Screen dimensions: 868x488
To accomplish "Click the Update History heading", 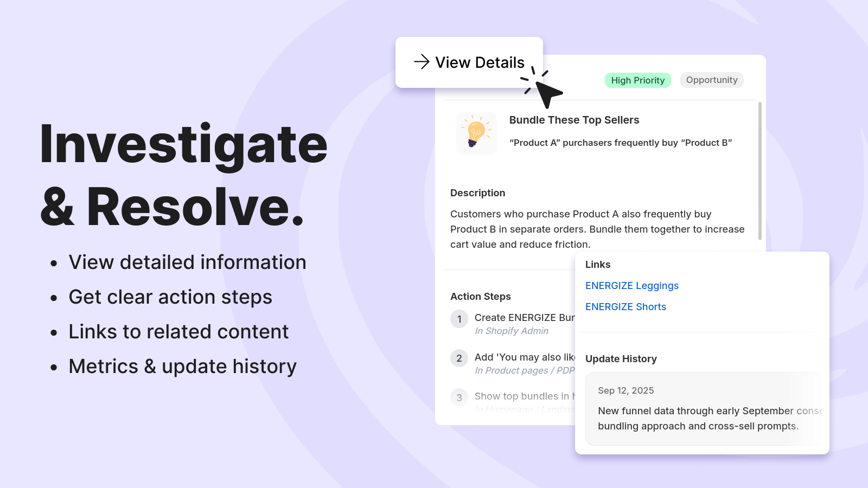I will click(621, 359).
